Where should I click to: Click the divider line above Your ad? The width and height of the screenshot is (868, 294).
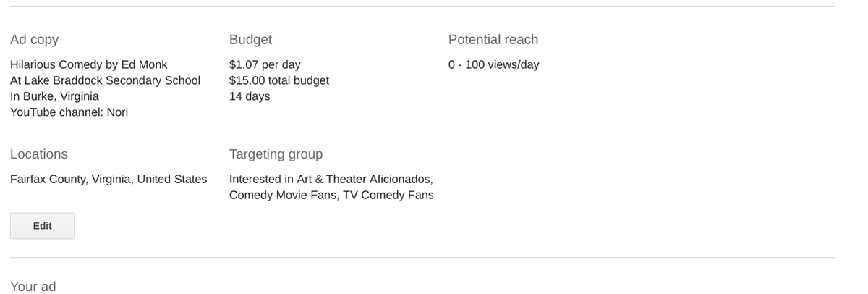422,257
